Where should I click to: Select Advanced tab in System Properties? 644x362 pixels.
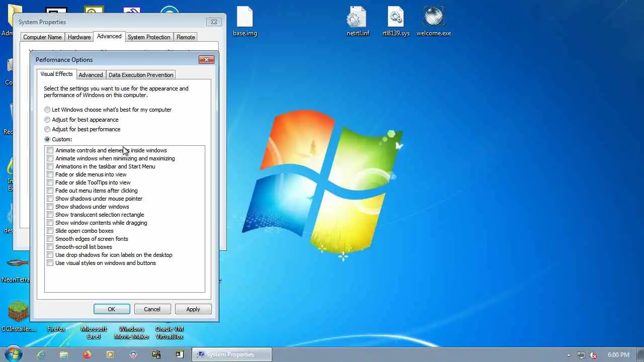[x=109, y=36]
